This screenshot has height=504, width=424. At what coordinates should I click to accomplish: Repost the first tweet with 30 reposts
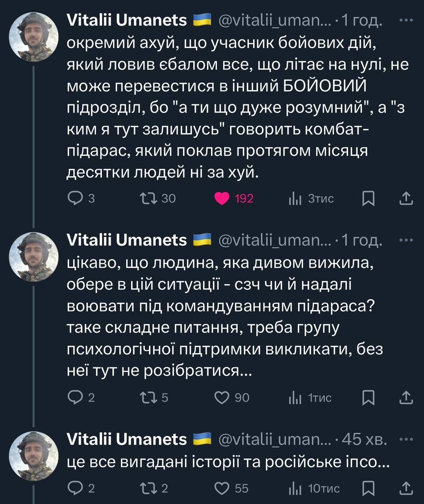(150, 198)
